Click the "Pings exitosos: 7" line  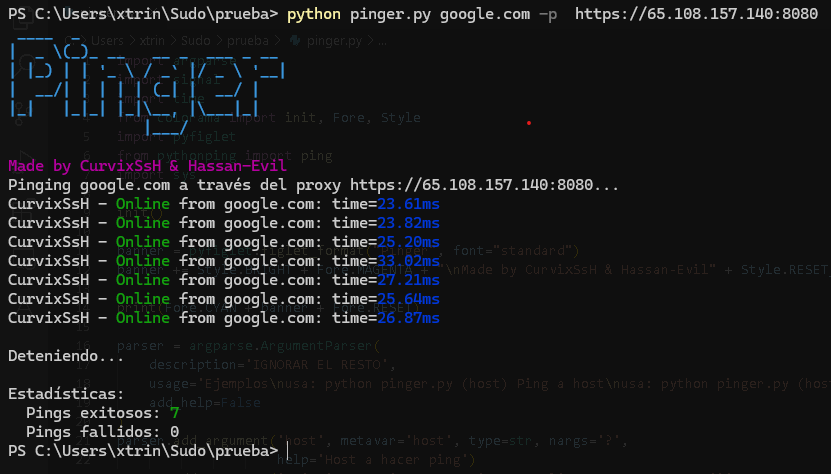102,413
